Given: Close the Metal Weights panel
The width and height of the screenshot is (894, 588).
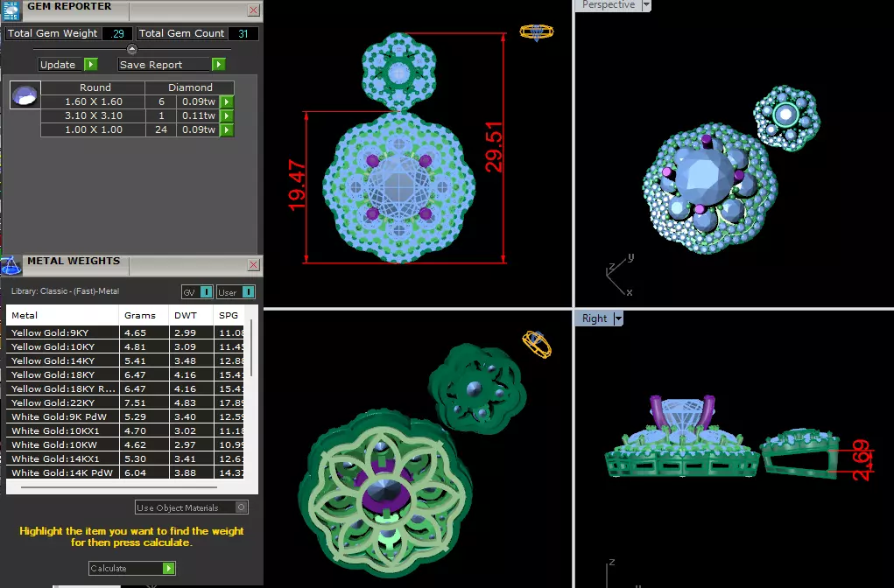Looking at the screenshot, I should click(x=254, y=265).
